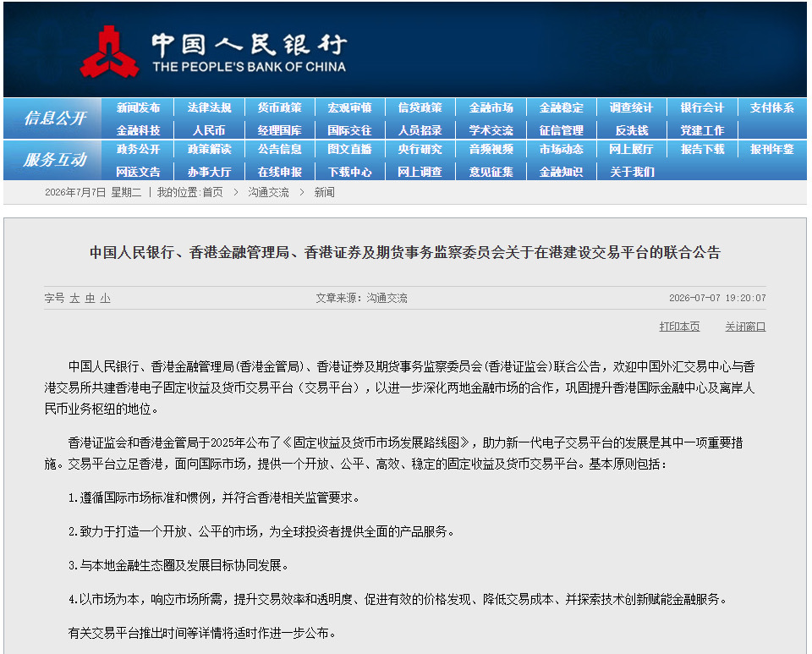Image resolution: width=812 pixels, height=654 pixels.
Task: Go to 货币政策 section
Action: tap(280, 107)
